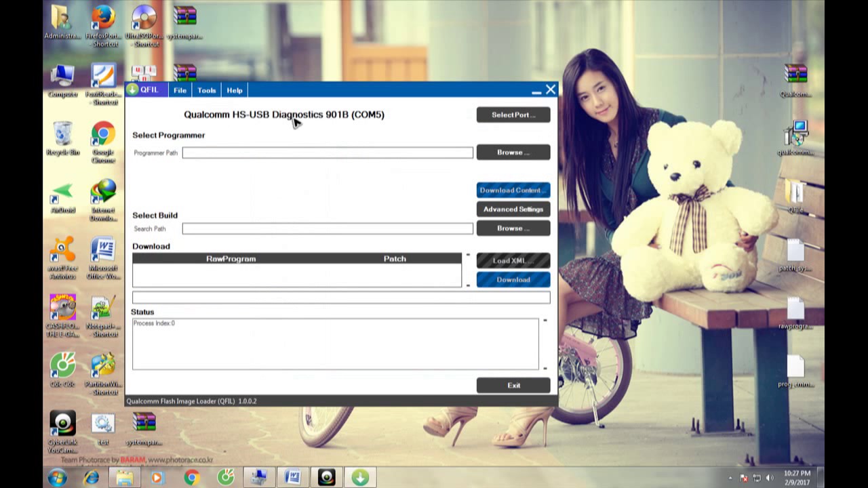Click the RawProgram column header

click(231, 258)
